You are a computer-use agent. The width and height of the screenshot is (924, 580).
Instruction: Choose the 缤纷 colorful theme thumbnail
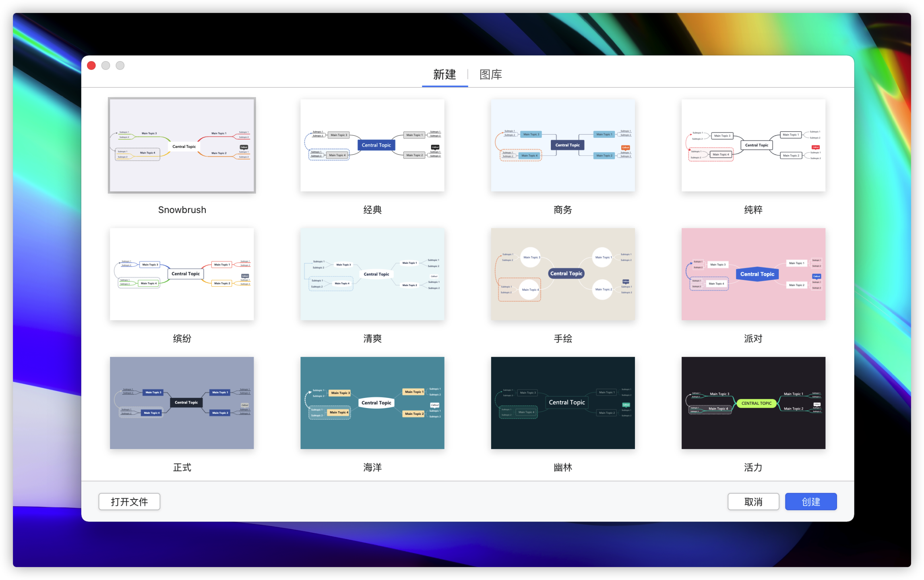tap(182, 274)
